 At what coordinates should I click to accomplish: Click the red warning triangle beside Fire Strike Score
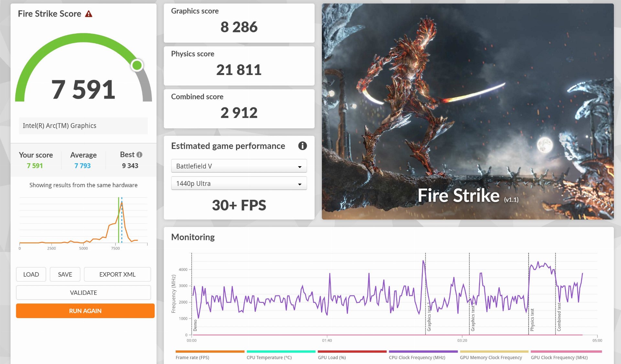click(x=89, y=14)
